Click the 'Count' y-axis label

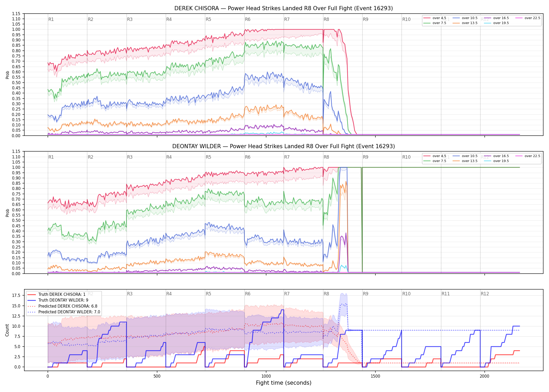point(7,330)
